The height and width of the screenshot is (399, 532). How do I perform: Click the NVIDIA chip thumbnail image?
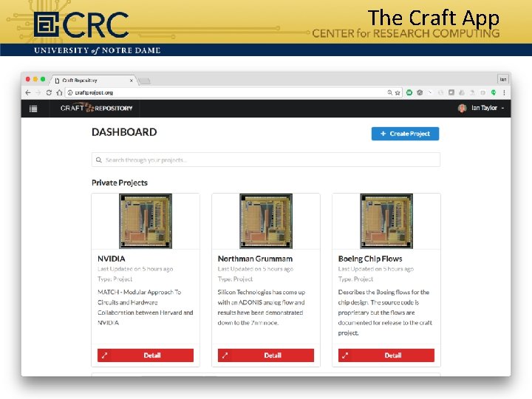[x=146, y=221]
